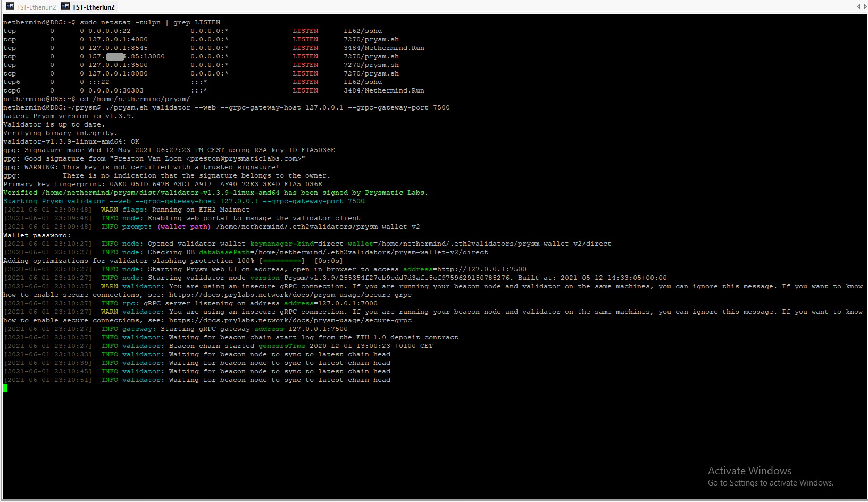Click the 'Verifying binary integrity.' line
868x502 pixels.
tap(61, 133)
